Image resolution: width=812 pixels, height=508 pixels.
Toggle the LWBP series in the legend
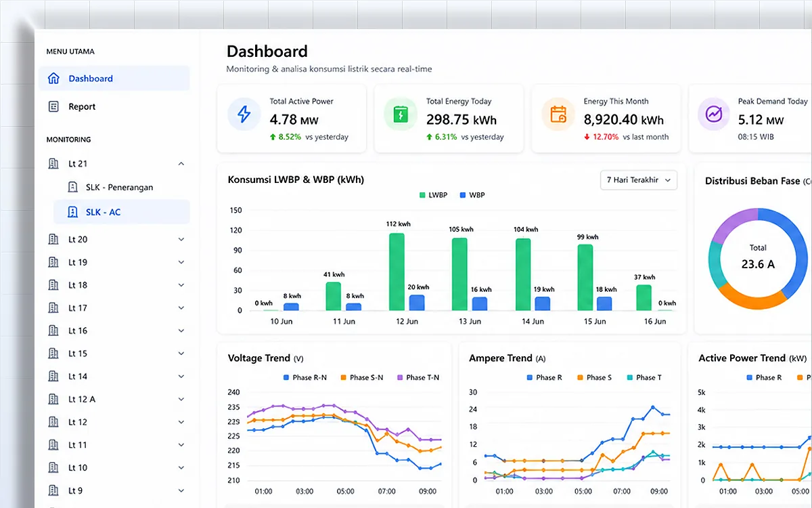click(433, 195)
